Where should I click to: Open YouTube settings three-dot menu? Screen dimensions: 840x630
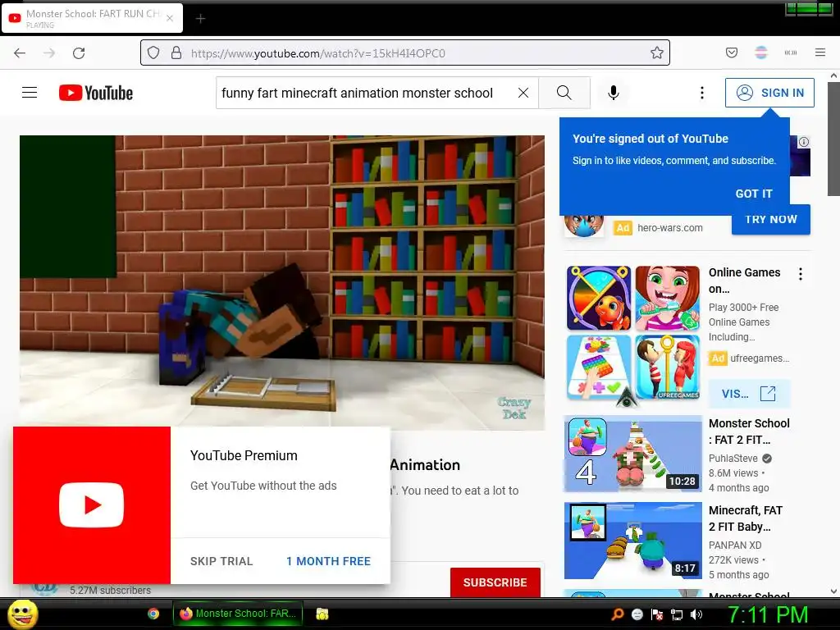point(702,93)
